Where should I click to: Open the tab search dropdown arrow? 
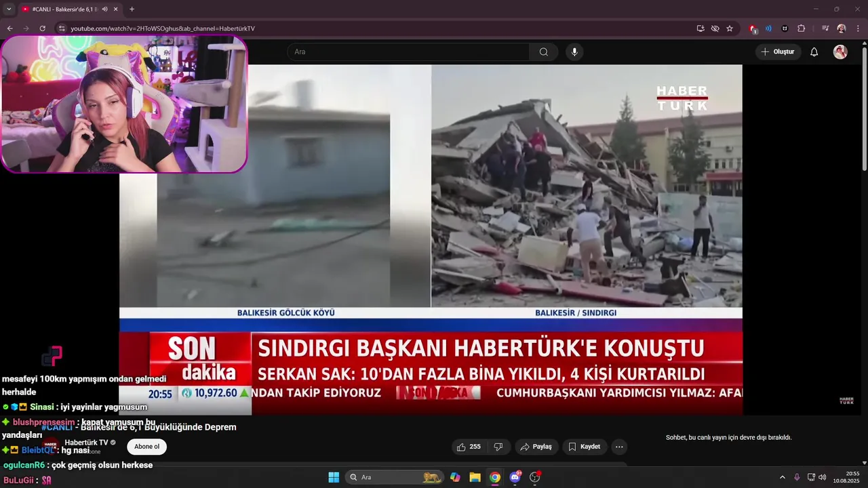click(x=9, y=9)
